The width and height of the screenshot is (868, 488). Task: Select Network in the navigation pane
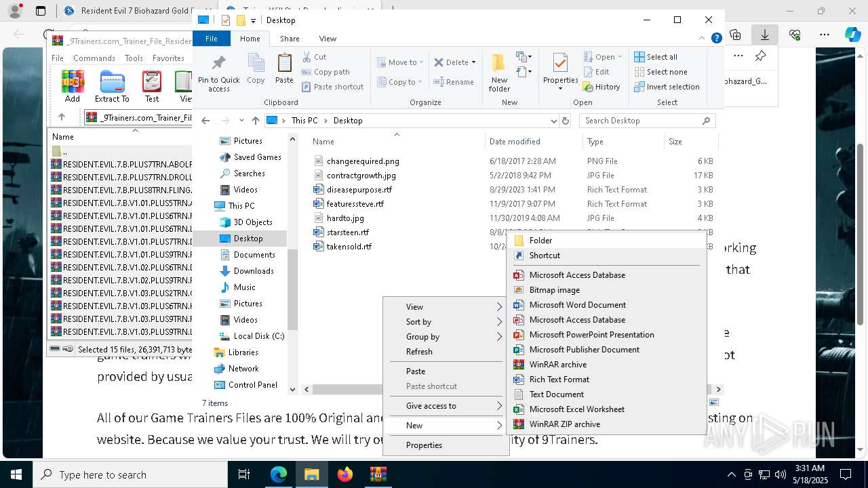[243, 369]
